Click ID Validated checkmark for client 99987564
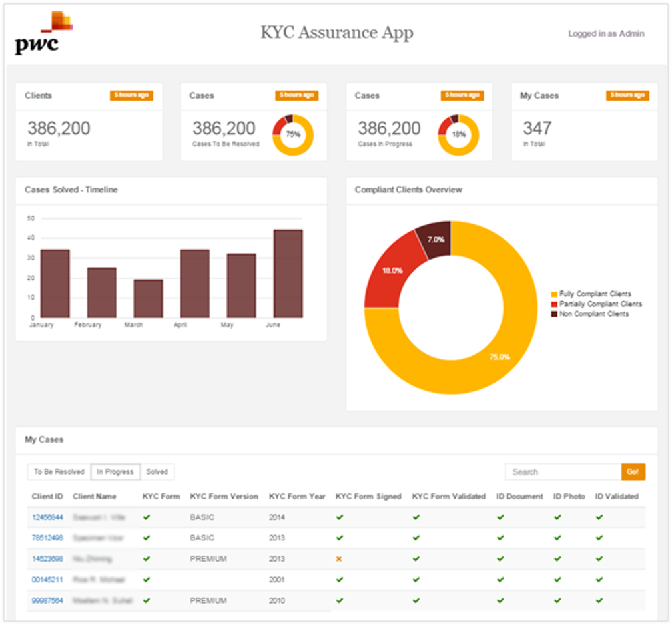Viewport: 672px width, 625px height. click(599, 600)
